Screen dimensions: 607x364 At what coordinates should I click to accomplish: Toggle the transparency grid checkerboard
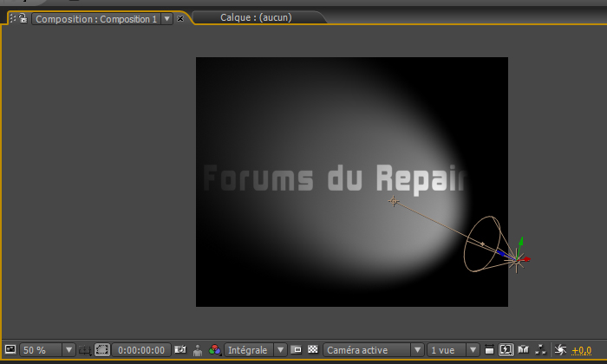(313, 349)
